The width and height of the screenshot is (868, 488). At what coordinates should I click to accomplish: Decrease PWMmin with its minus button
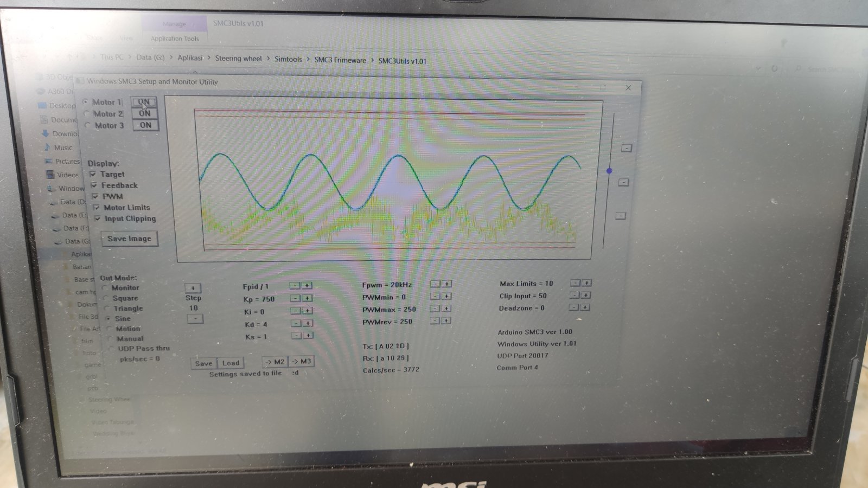435,296
